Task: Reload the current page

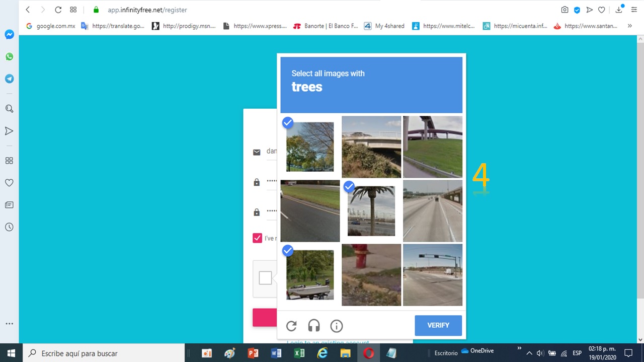Action: tap(58, 10)
